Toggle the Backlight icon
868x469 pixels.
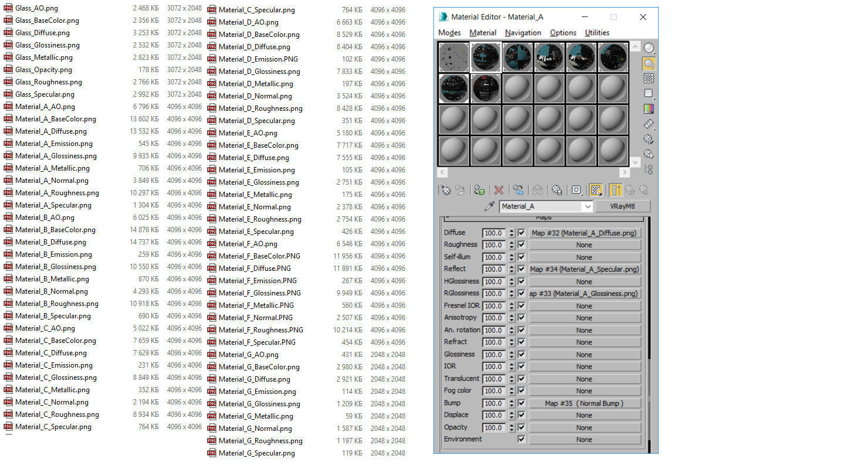(x=649, y=63)
